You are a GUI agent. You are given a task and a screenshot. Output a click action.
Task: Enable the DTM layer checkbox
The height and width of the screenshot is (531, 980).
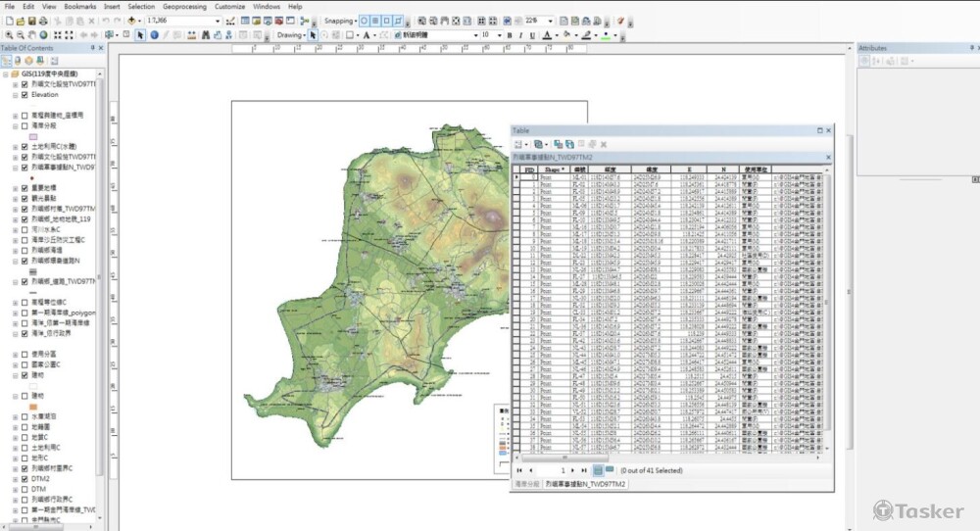pyautogui.click(x=24, y=489)
